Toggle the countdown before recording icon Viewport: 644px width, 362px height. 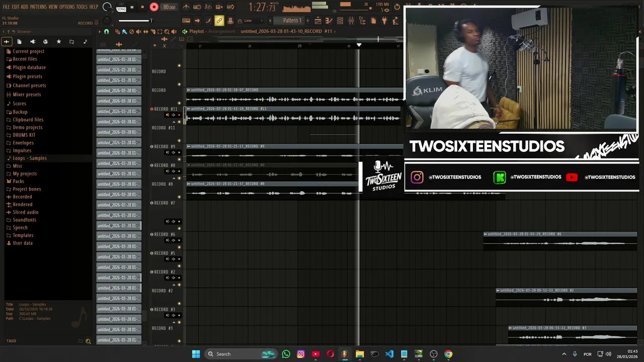pos(208,7)
